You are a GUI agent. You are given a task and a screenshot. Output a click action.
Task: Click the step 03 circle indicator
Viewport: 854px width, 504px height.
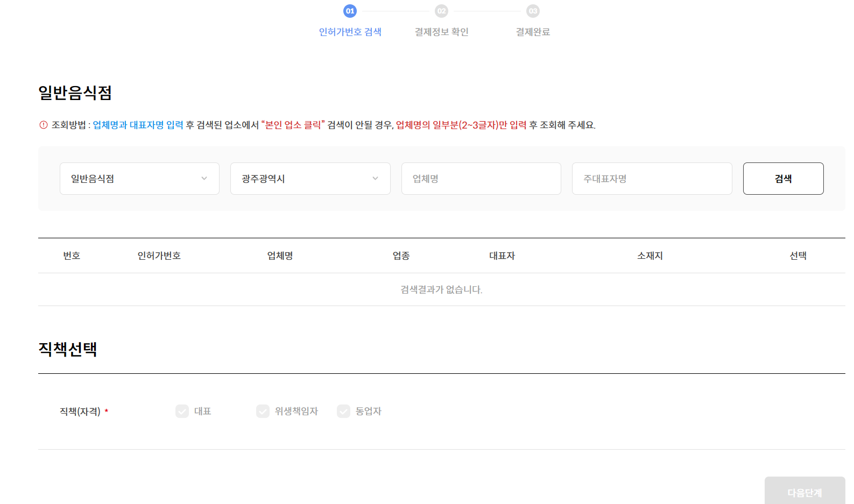[x=533, y=11]
